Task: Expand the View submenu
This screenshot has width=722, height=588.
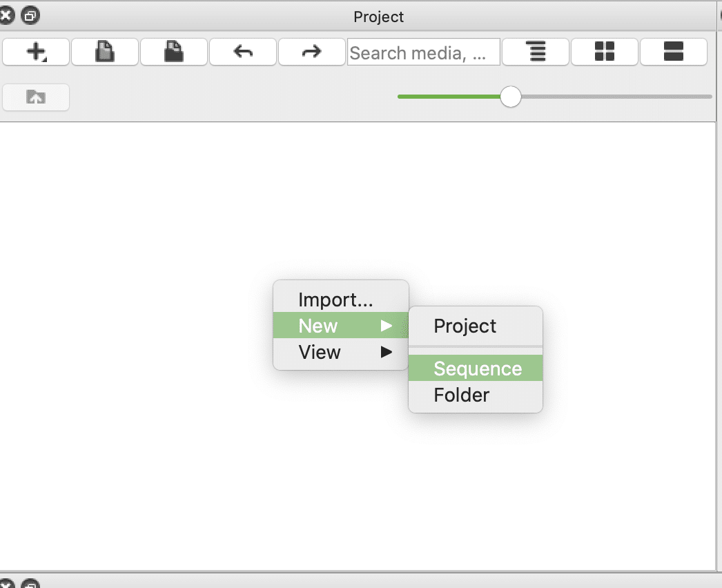Action: (341, 352)
